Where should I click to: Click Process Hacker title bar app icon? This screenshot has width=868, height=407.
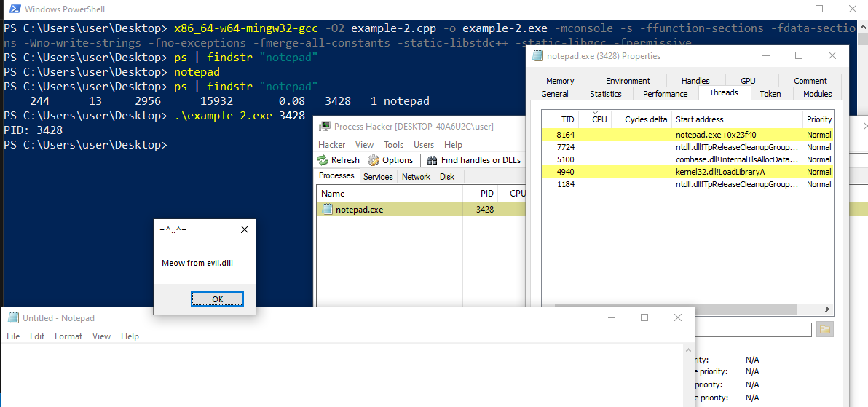tap(325, 126)
